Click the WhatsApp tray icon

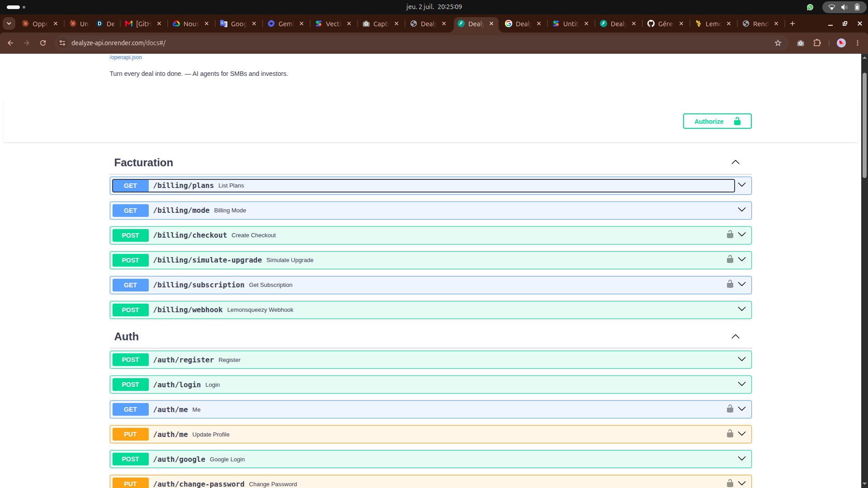click(x=810, y=7)
